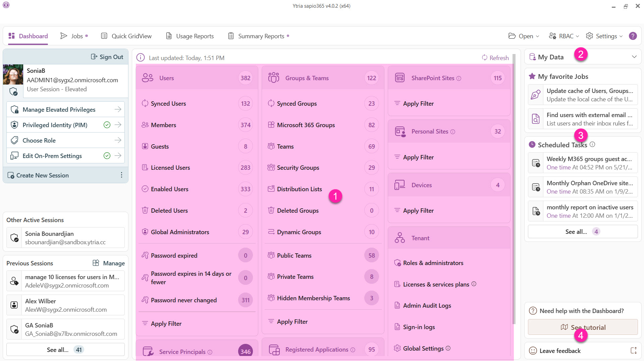The height and width of the screenshot is (361, 644).
Task: Click the purple help question mark icon
Action: click(x=633, y=36)
